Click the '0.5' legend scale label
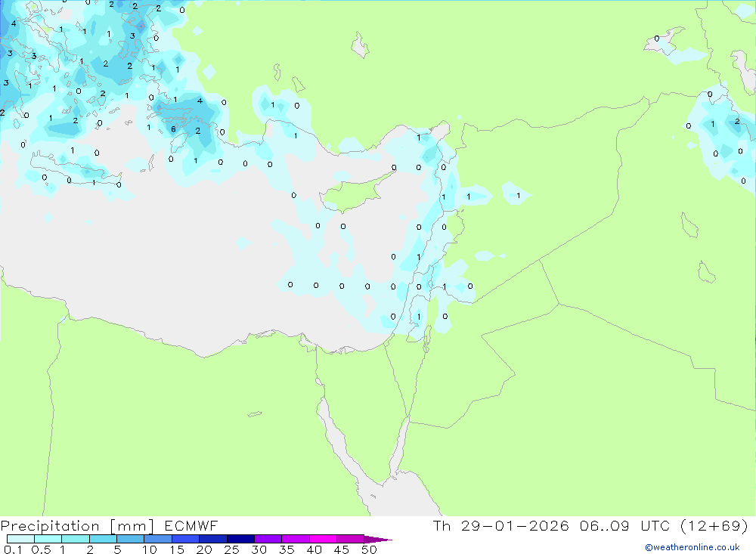Image resolution: width=756 pixels, height=554 pixels. pyautogui.click(x=41, y=549)
